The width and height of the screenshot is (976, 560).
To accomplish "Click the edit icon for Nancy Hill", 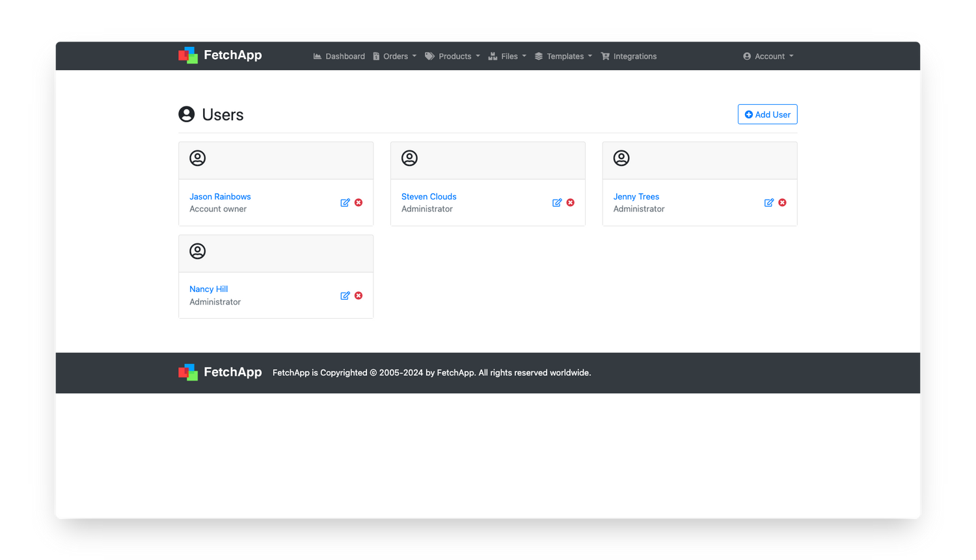I will 345,296.
